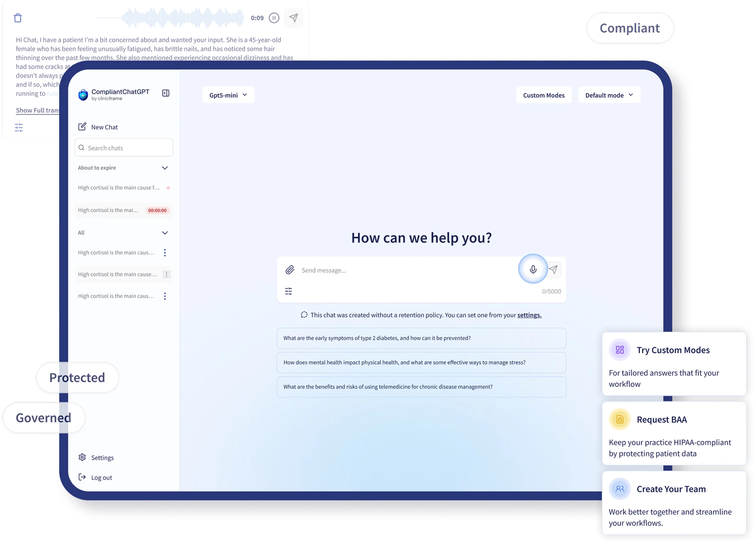Image resolution: width=756 pixels, height=544 pixels.
Task: Open chat showing 00:00:00 timer
Action: (x=124, y=210)
